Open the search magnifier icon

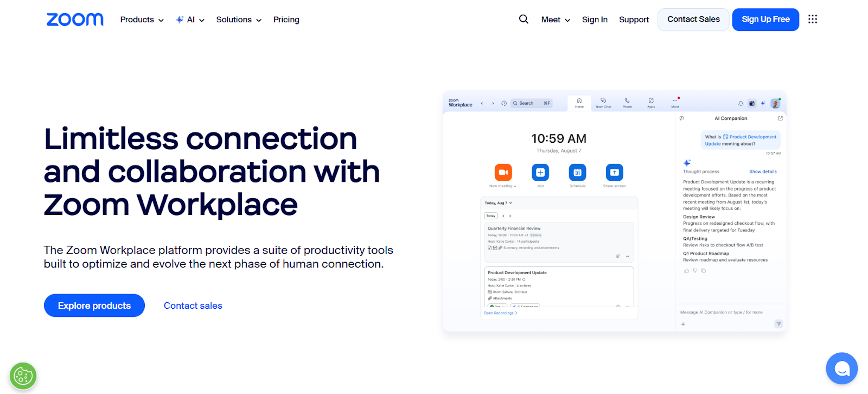pos(524,19)
